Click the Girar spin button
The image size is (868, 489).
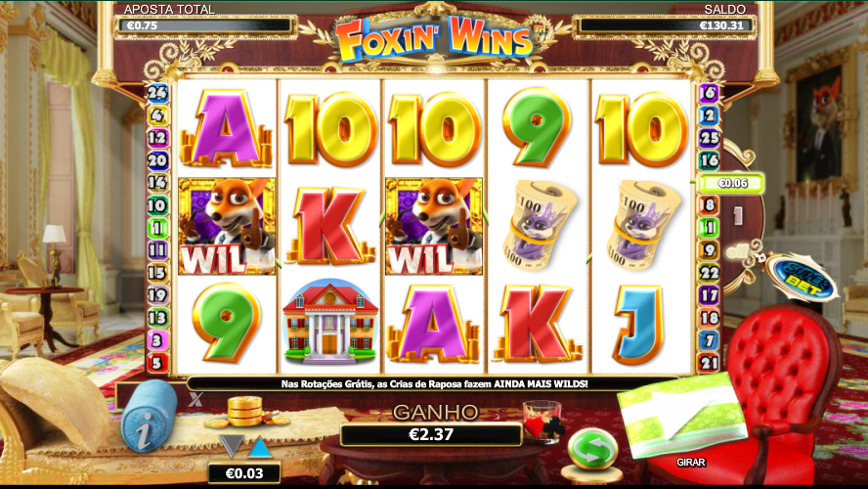pyautogui.click(x=691, y=462)
